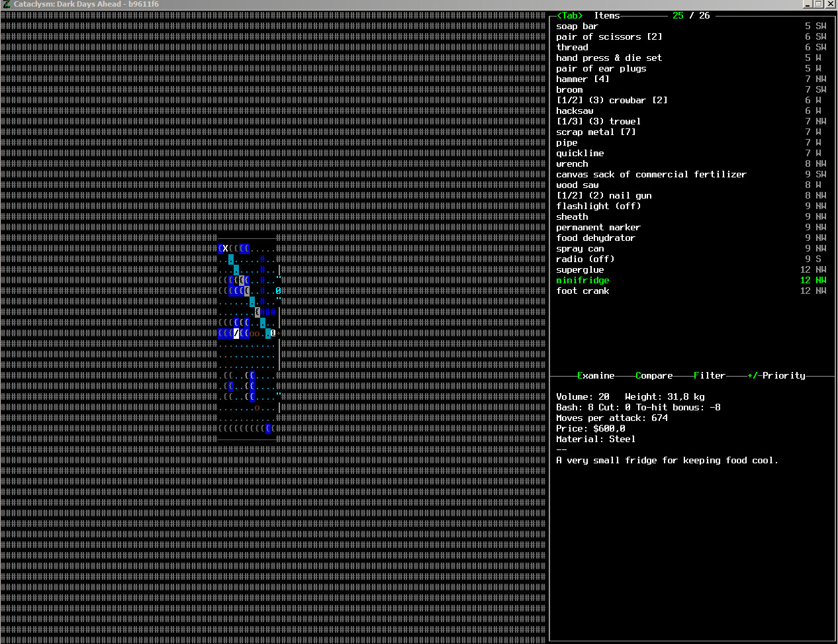The image size is (838, 644).
Task: Click the Cataclysm app icon in title bar
Action: pos(6,4)
